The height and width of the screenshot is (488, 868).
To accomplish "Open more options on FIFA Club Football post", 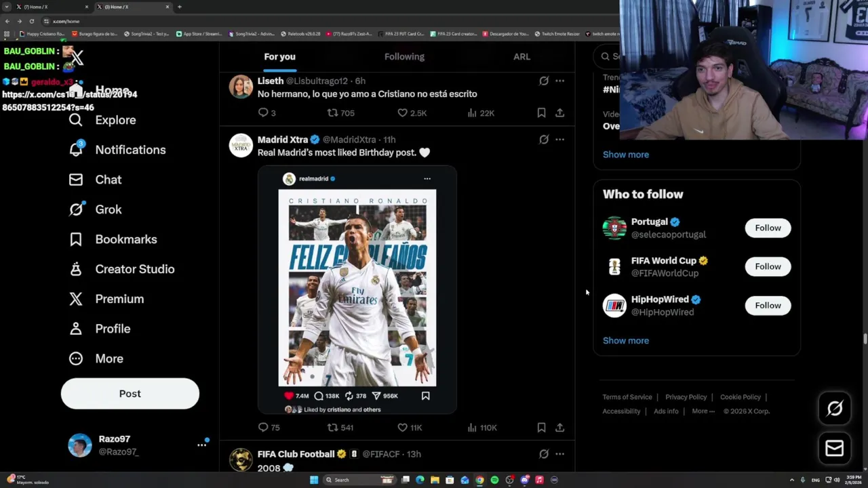I will pos(560,453).
